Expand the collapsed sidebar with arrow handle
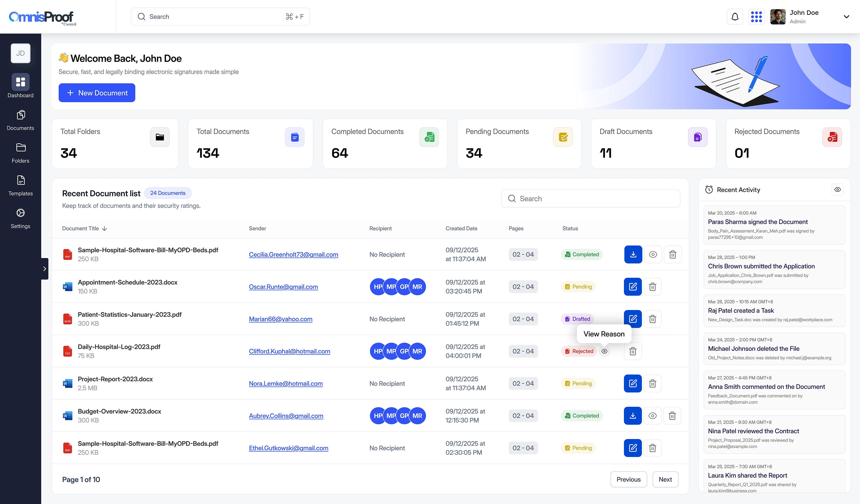The height and width of the screenshot is (504, 860). (x=45, y=269)
